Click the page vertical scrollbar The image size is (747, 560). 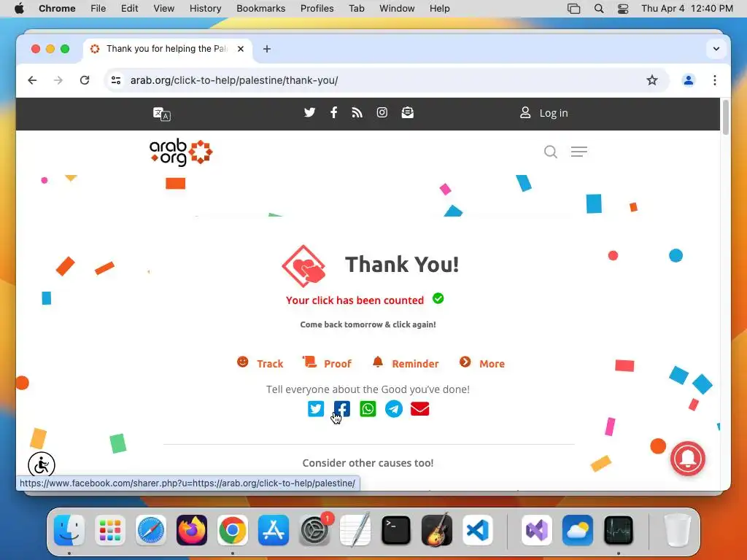click(726, 117)
